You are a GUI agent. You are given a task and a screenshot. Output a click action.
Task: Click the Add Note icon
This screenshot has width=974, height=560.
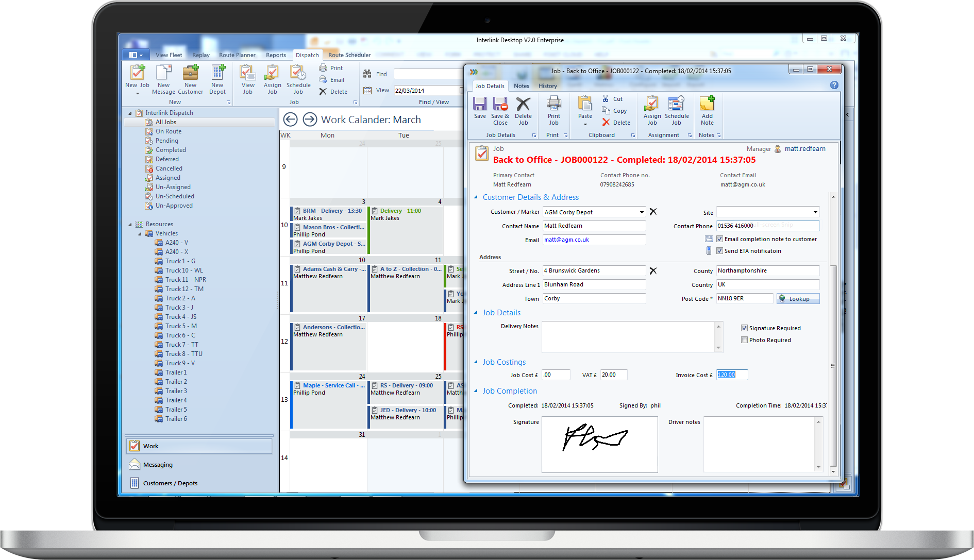click(x=707, y=106)
